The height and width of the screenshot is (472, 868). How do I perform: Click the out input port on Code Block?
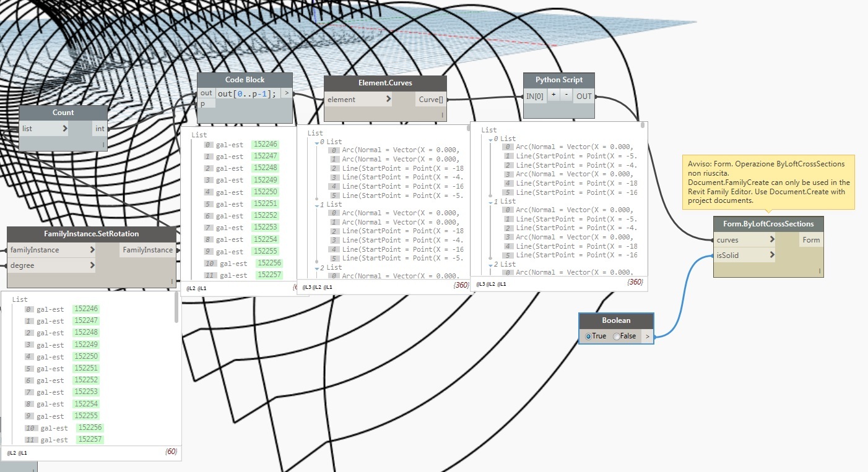click(206, 93)
